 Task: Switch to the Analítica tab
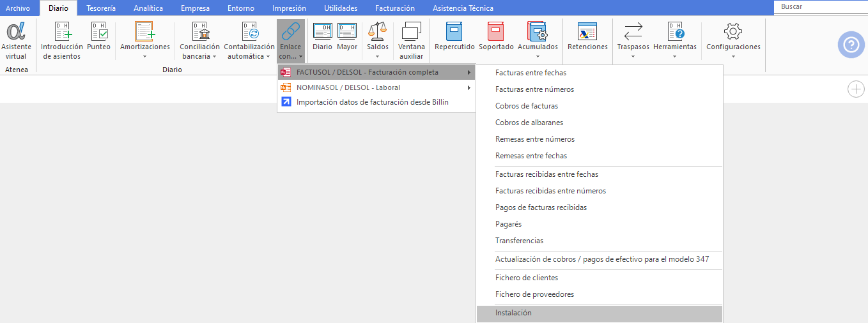tap(148, 8)
